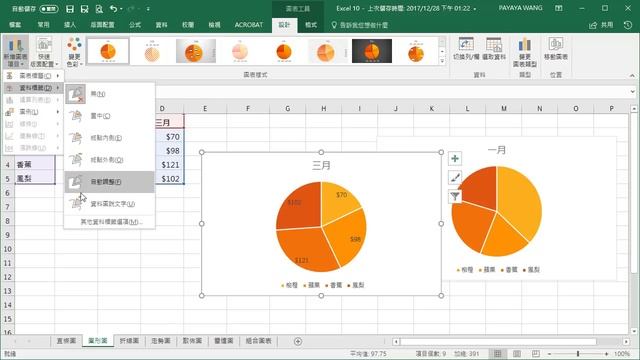Select the pale pink chart style thumbnail
This screenshot has height=360, width=640.
coord(240,51)
